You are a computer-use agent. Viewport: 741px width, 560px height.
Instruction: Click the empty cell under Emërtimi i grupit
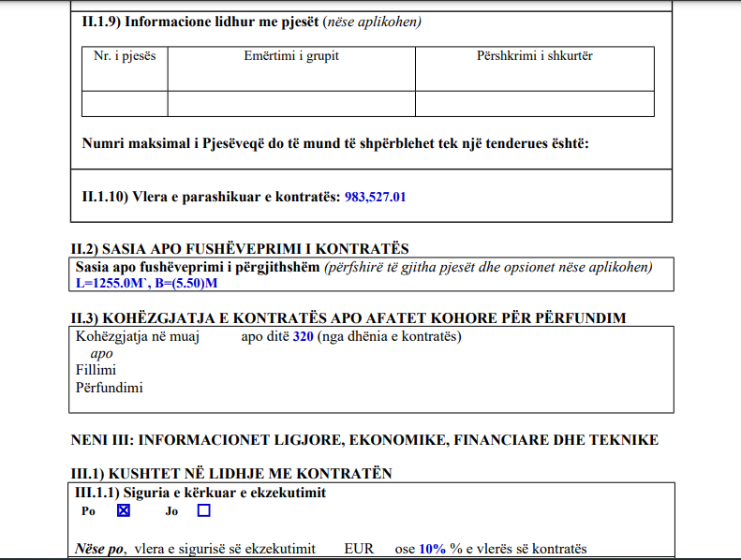click(x=291, y=104)
